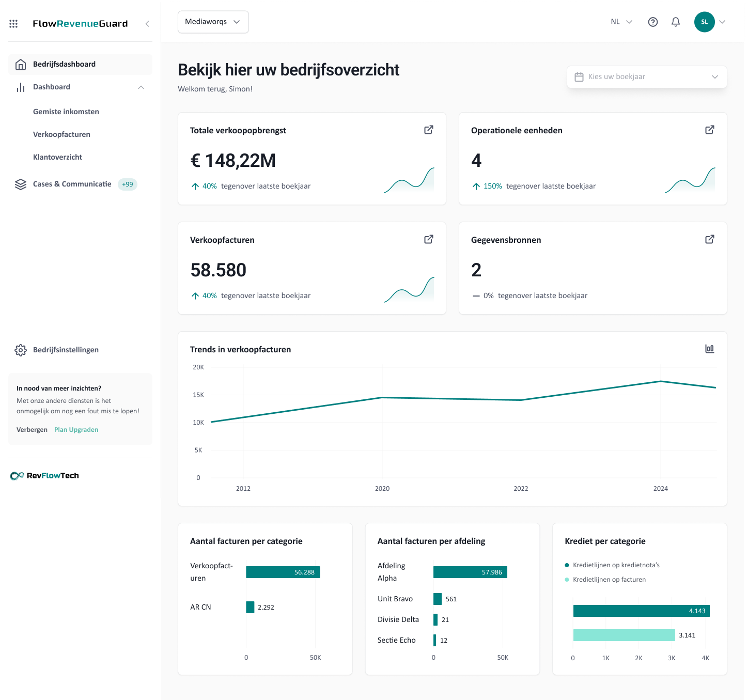Collapse the Dashboard menu section
This screenshot has height=700, width=747.
pos(141,87)
